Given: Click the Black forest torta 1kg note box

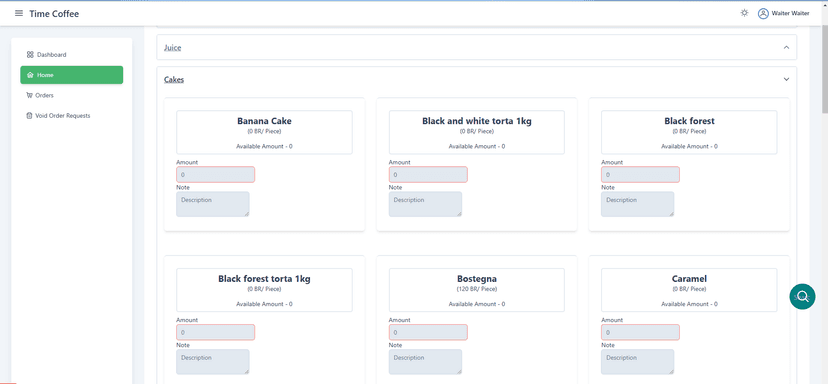Looking at the screenshot, I should [213, 362].
